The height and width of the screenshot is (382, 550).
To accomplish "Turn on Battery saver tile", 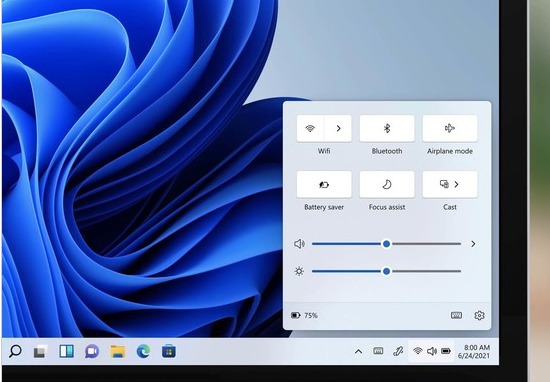I will 324,185.
